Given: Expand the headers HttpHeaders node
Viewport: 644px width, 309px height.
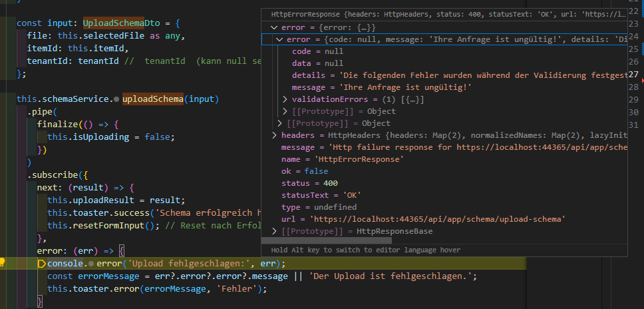Looking at the screenshot, I should point(275,135).
